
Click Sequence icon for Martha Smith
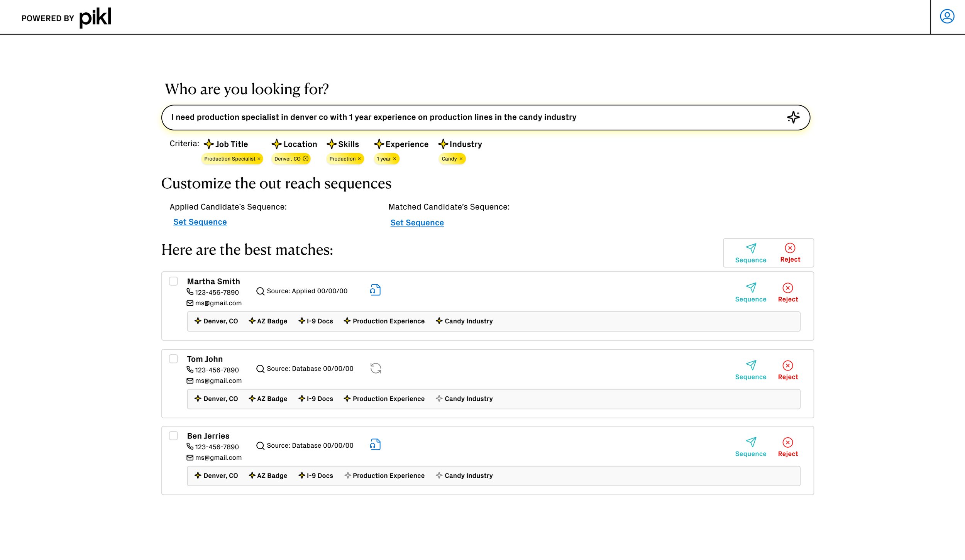point(751,288)
